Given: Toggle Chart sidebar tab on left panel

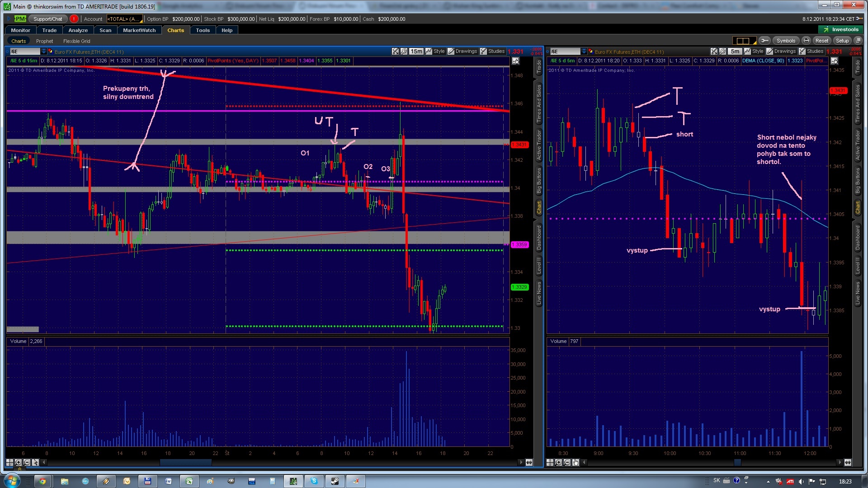Looking at the screenshot, I should pos(539,208).
